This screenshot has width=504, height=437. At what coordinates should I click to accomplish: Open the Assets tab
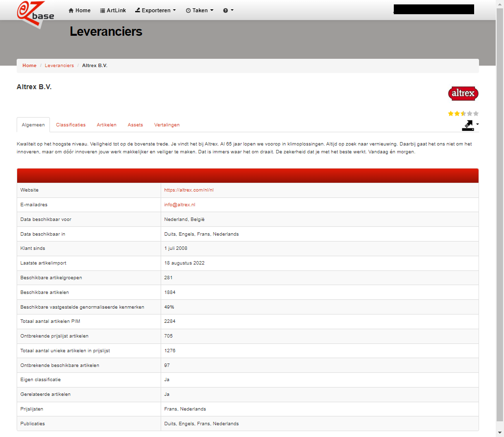tap(135, 125)
